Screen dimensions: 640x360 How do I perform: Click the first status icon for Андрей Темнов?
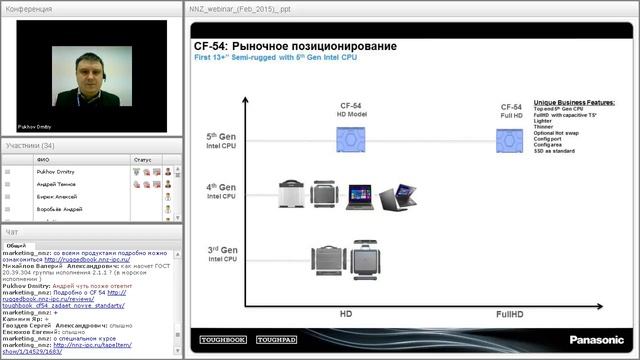[x=136, y=184]
